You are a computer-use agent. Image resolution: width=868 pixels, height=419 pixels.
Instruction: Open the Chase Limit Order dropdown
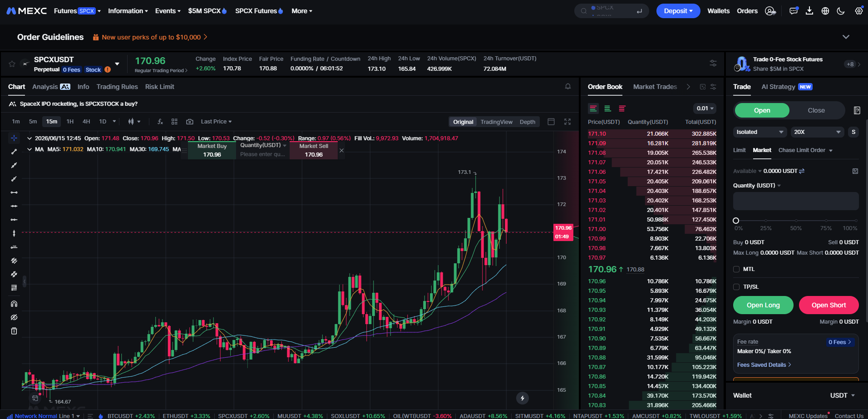click(805, 150)
